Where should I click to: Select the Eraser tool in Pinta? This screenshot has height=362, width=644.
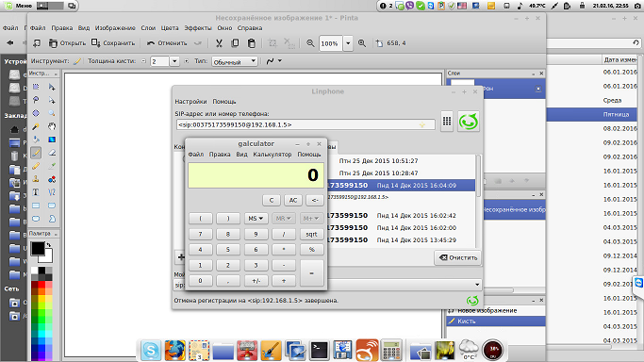click(x=52, y=153)
